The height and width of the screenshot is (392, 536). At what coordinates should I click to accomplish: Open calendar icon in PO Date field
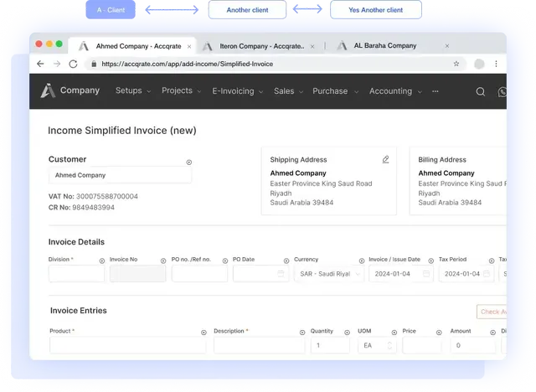tap(281, 274)
